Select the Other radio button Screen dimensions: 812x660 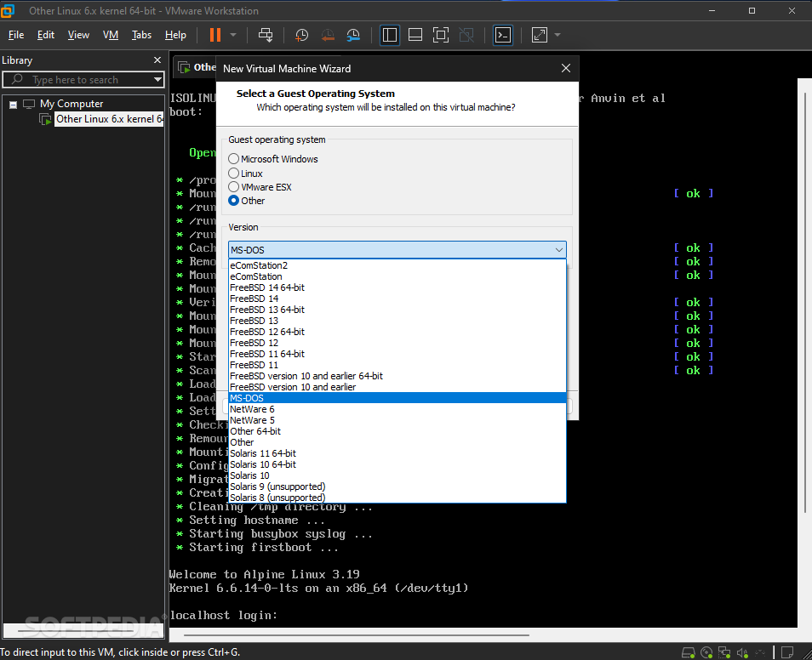(x=233, y=201)
